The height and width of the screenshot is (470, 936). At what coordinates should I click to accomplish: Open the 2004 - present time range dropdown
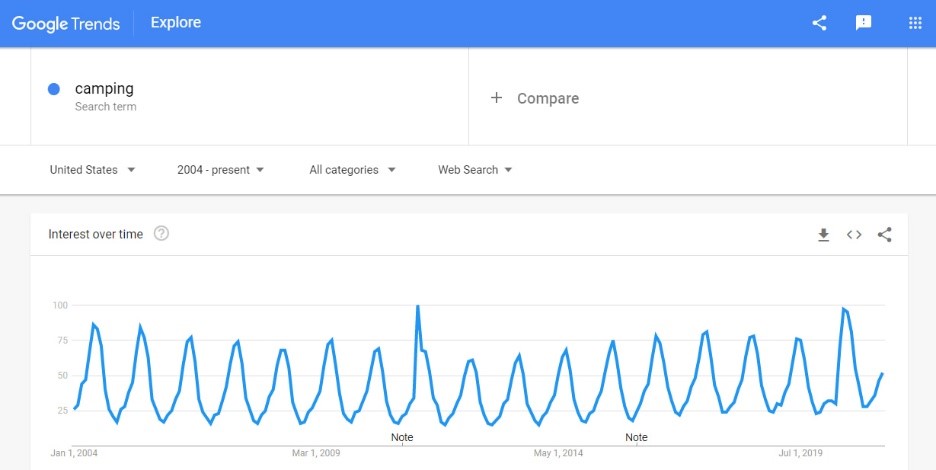coord(220,170)
